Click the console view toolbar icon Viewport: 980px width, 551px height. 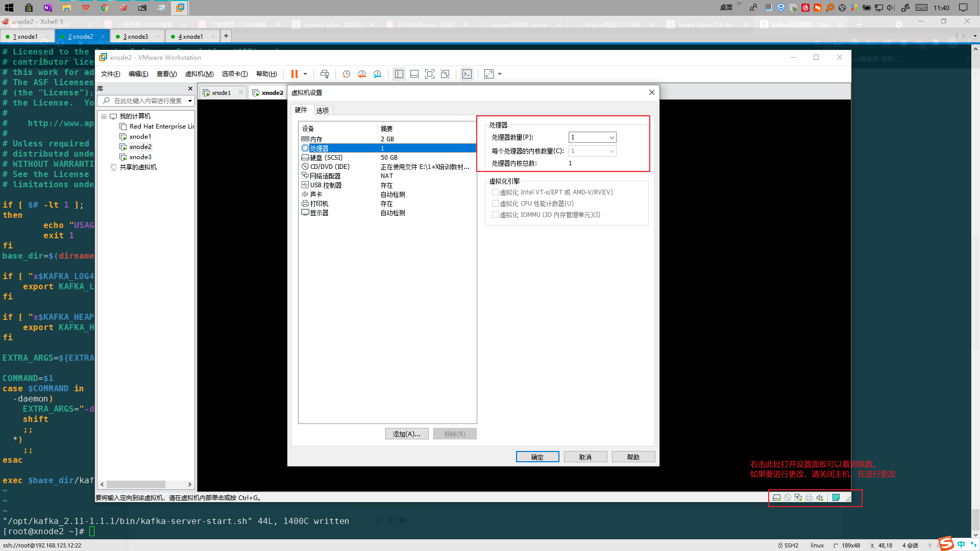point(467,74)
